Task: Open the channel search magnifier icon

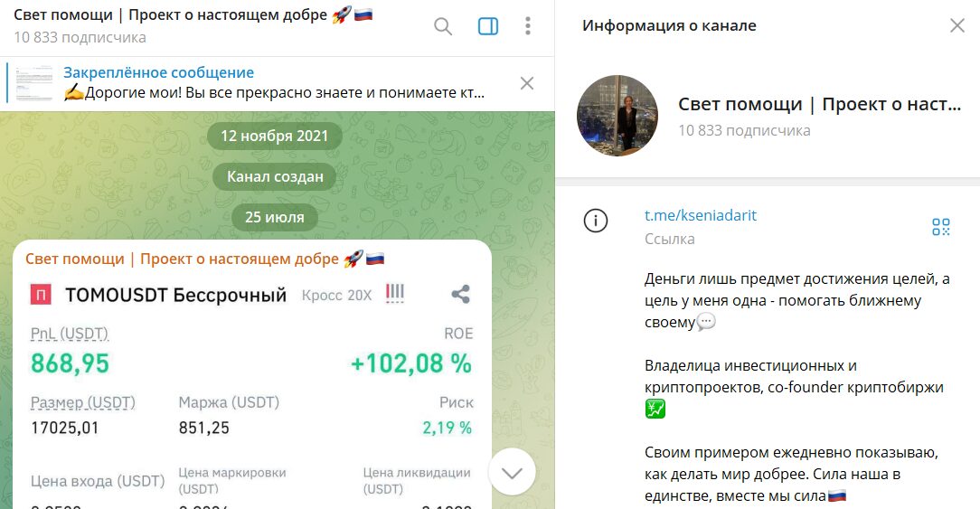Action: tap(442, 26)
